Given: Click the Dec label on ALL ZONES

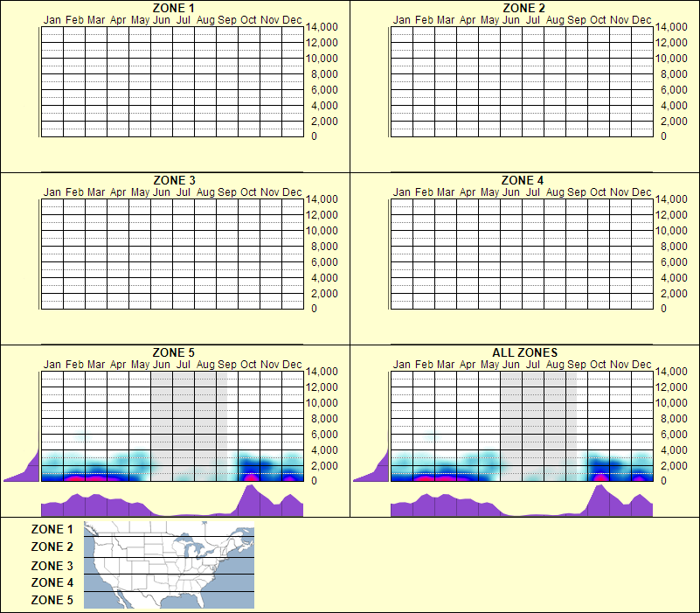Looking at the screenshot, I should click(641, 363).
